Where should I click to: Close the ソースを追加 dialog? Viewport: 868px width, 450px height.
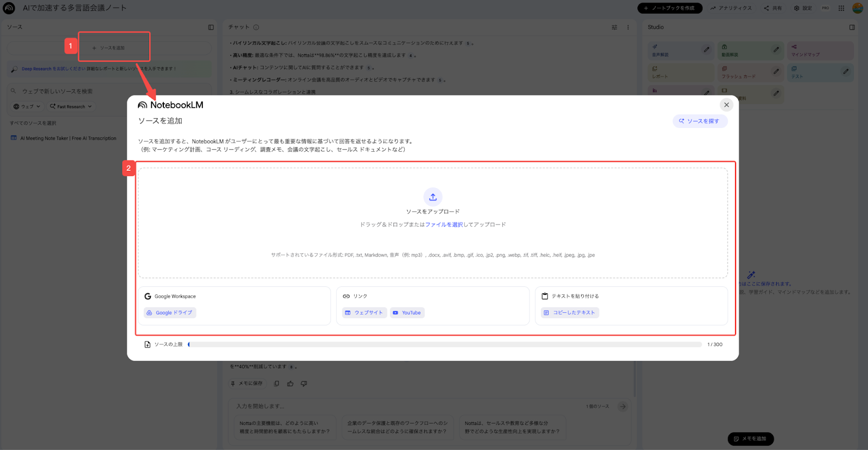tap(726, 105)
